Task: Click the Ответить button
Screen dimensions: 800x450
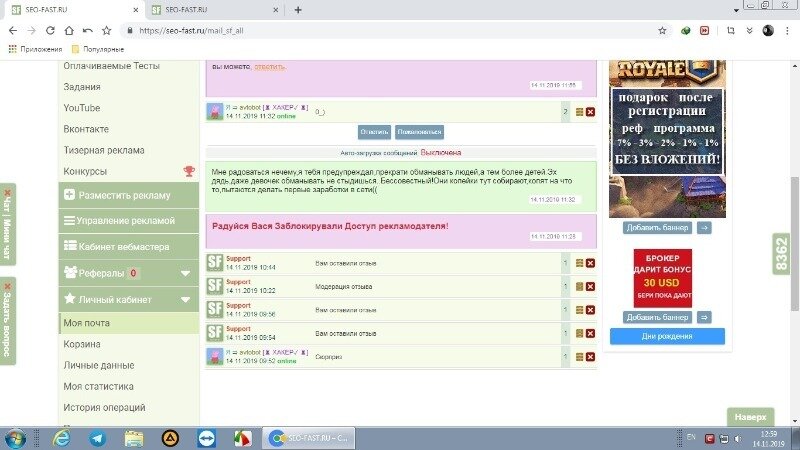Action: (374, 132)
